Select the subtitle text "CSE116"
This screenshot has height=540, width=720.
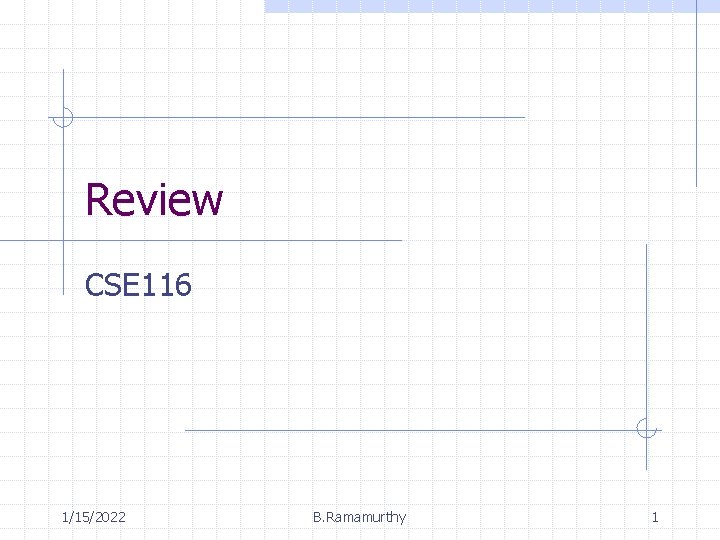click(x=138, y=285)
